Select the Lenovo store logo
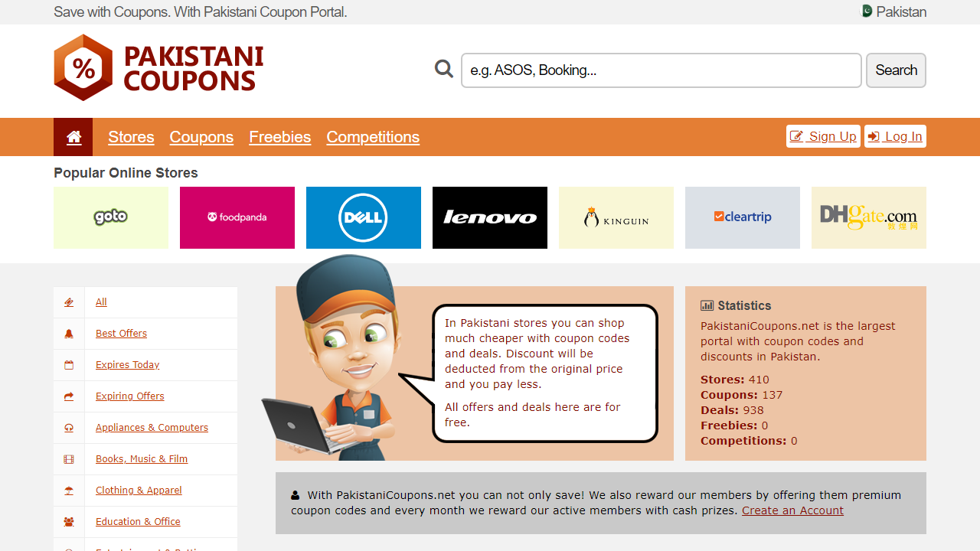980x551 pixels. click(x=489, y=217)
